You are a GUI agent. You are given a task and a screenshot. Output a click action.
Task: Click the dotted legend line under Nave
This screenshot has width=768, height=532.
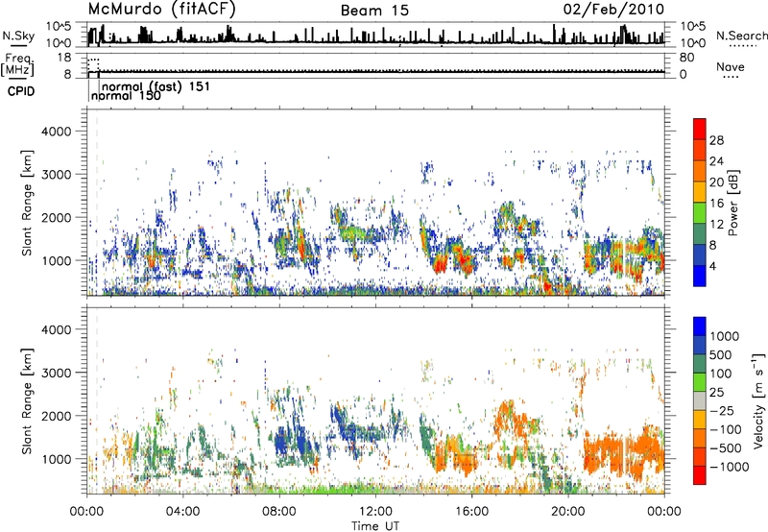coord(732,77)
